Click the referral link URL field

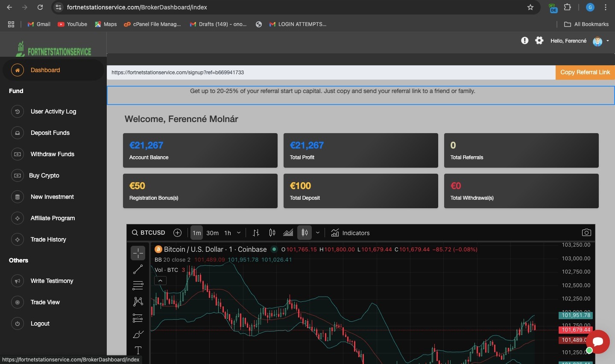pyautogui.click(x=331, y=73)
